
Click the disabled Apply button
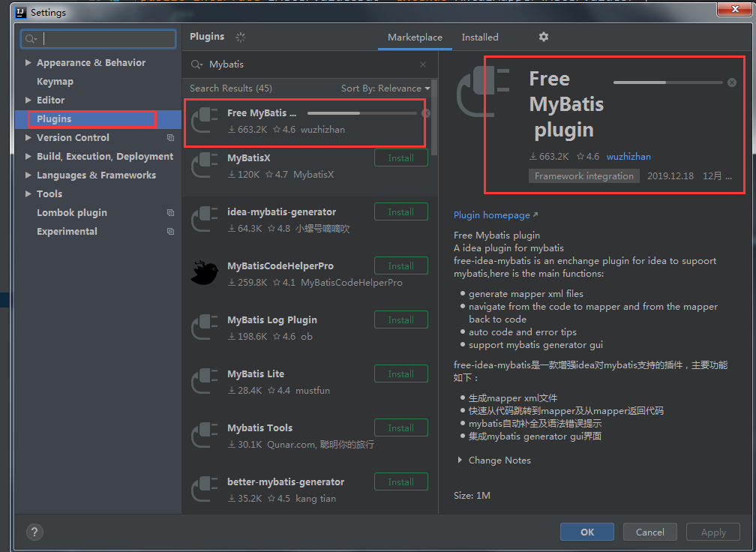point(713,532)
